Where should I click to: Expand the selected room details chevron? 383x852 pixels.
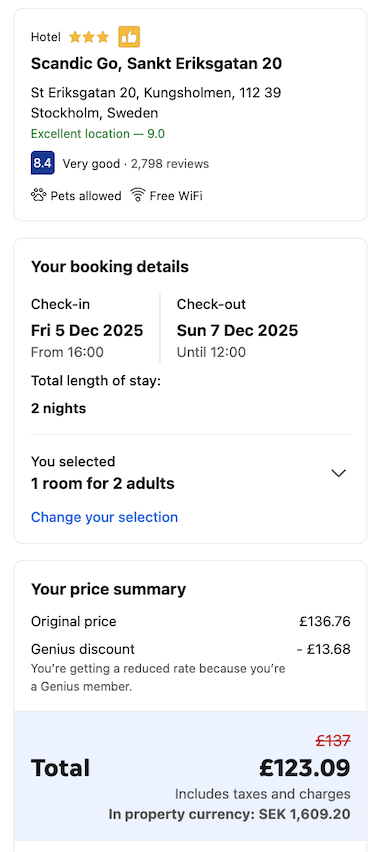(x=338, y=473)
